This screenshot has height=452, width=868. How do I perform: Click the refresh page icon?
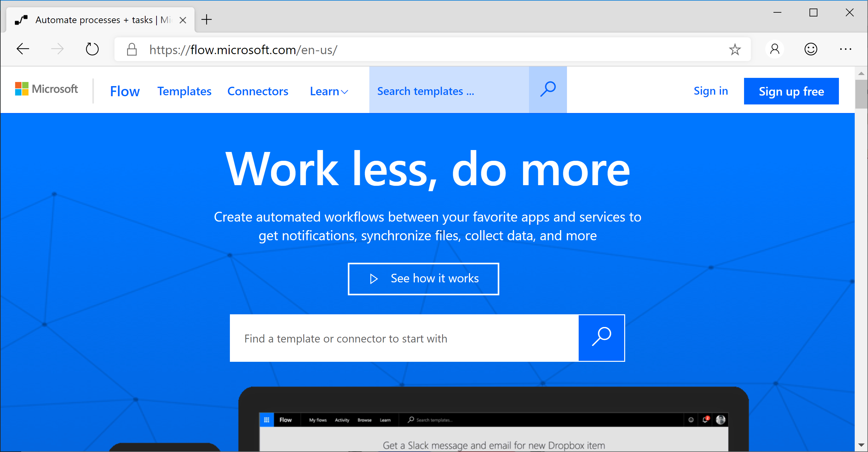click(92, 49)
